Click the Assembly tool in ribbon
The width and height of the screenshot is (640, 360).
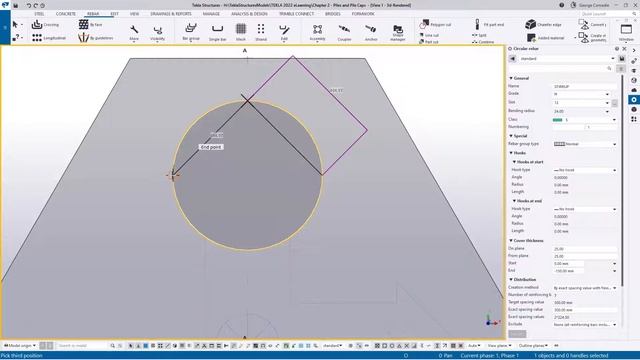317,32
